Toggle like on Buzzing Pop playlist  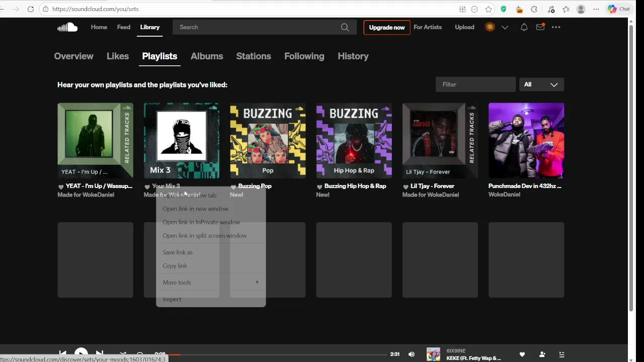point(233,187)
